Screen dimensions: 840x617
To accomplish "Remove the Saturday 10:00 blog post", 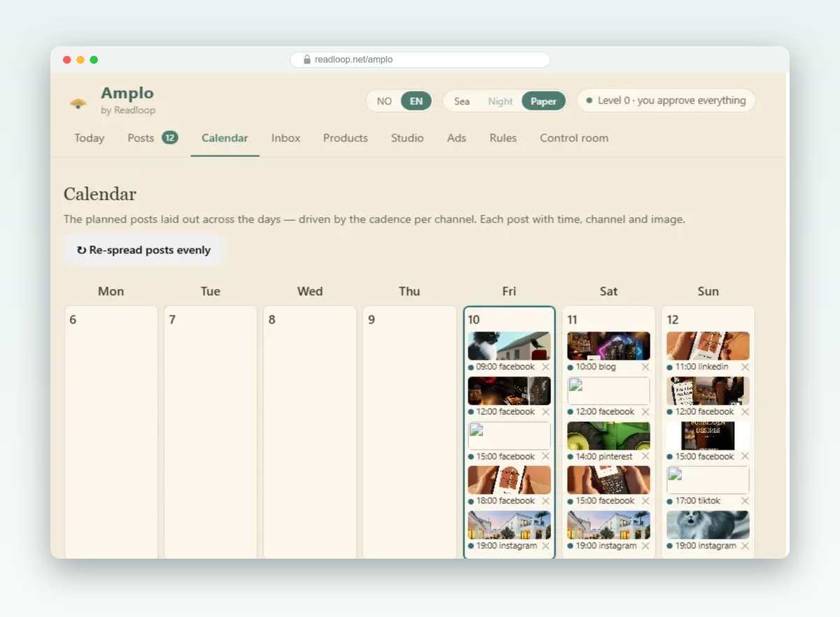I will click(x=645, y=367).
